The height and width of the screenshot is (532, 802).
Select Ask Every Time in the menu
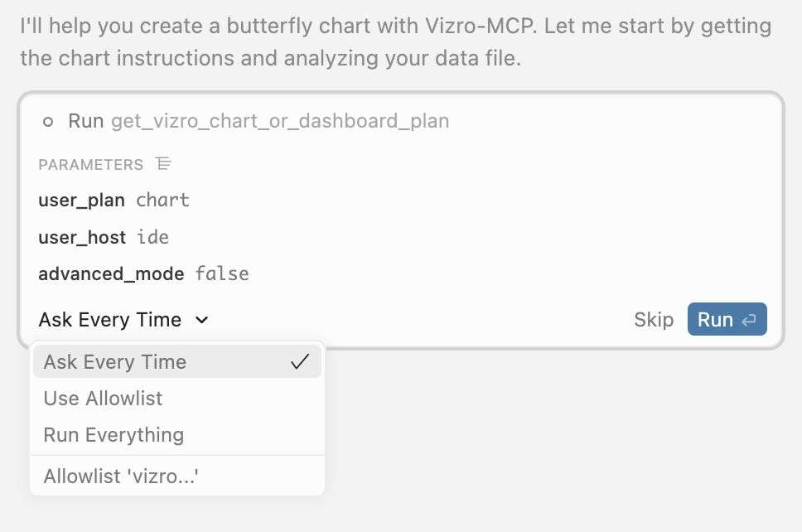click(115, 361)
